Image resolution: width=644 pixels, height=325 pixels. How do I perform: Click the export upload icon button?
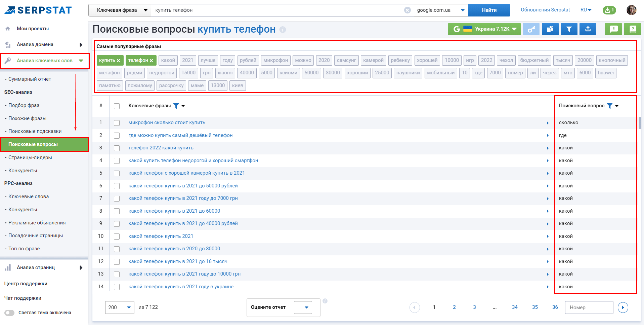[x=588, y=29]
